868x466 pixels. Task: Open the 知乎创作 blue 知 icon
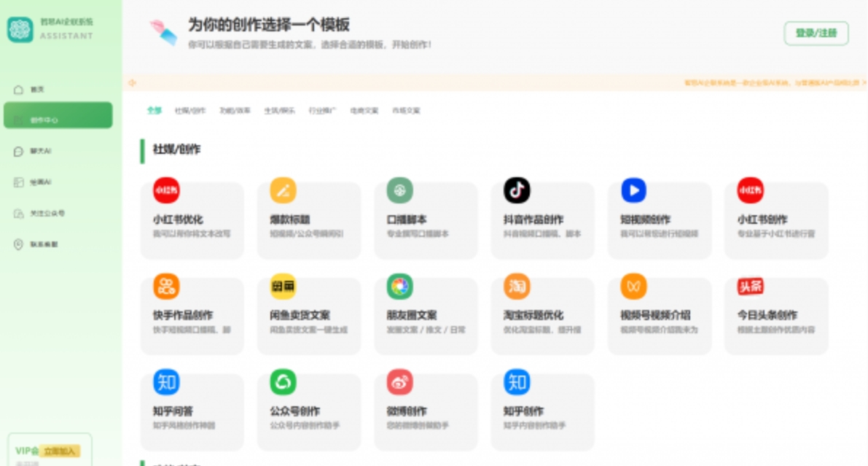517,382
